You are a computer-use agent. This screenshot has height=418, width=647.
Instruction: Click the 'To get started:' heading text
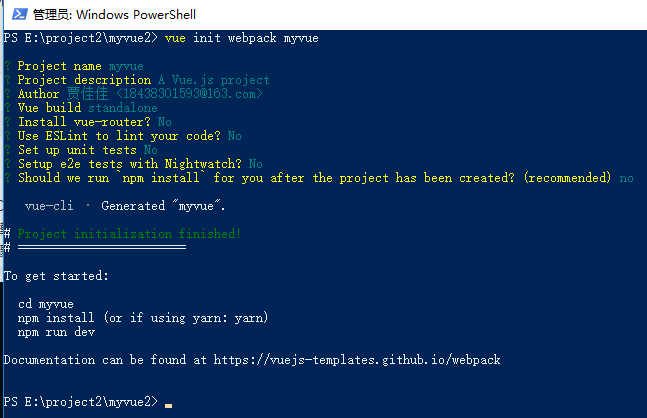[x=56, y=276]
